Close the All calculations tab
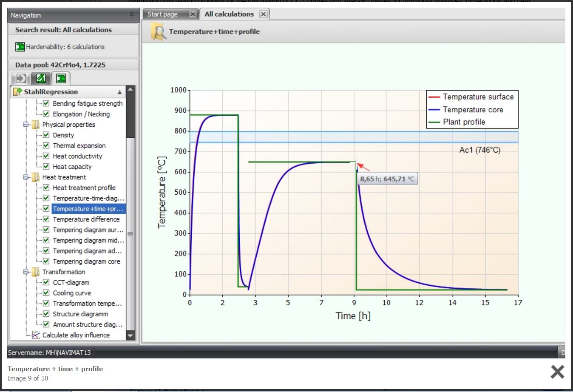Viewport: 573px width, 392px height. tap(264, 14)
